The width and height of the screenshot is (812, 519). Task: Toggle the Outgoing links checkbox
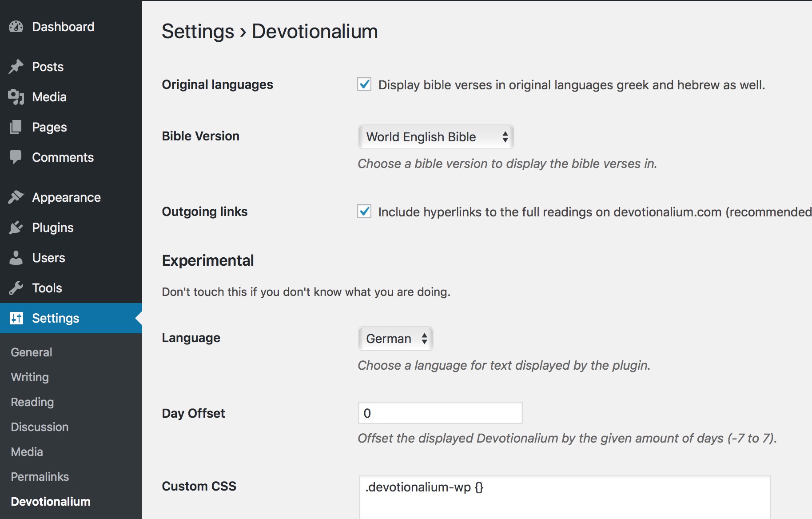point(364,211)
